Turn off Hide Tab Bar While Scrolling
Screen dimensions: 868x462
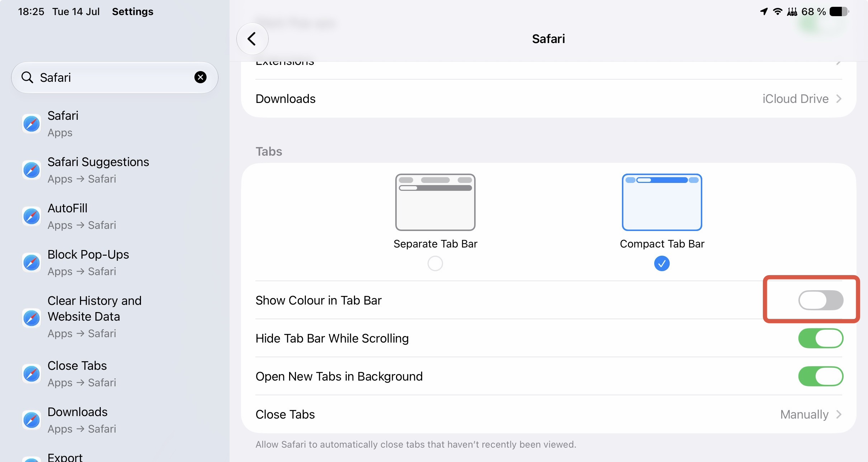[x=821, y=338]
